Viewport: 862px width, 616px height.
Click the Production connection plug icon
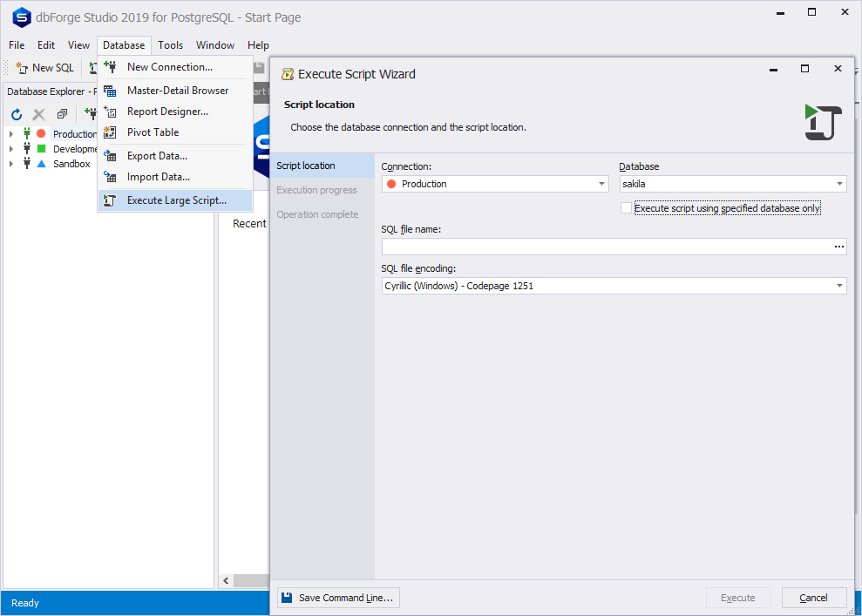coord(26,133)
